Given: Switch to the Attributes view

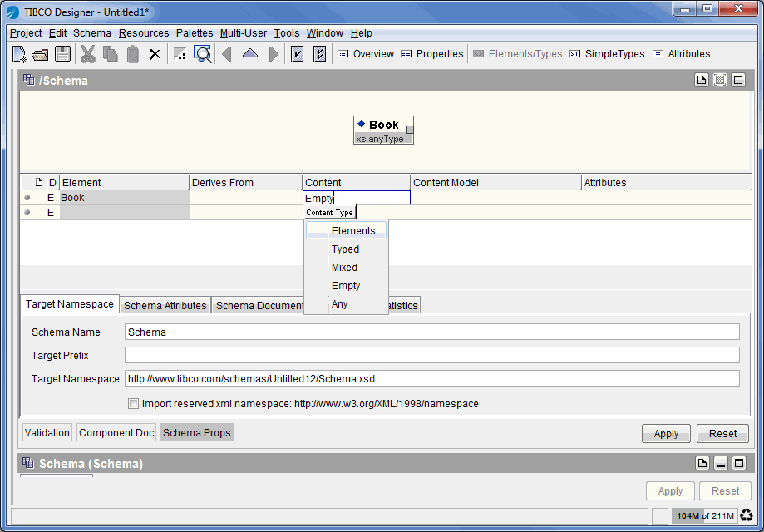Looking at the screenshot, I should pos(681,54).
